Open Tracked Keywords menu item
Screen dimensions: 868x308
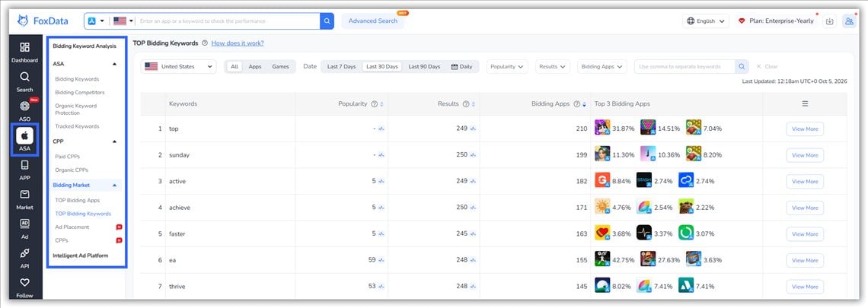point(77,126)
